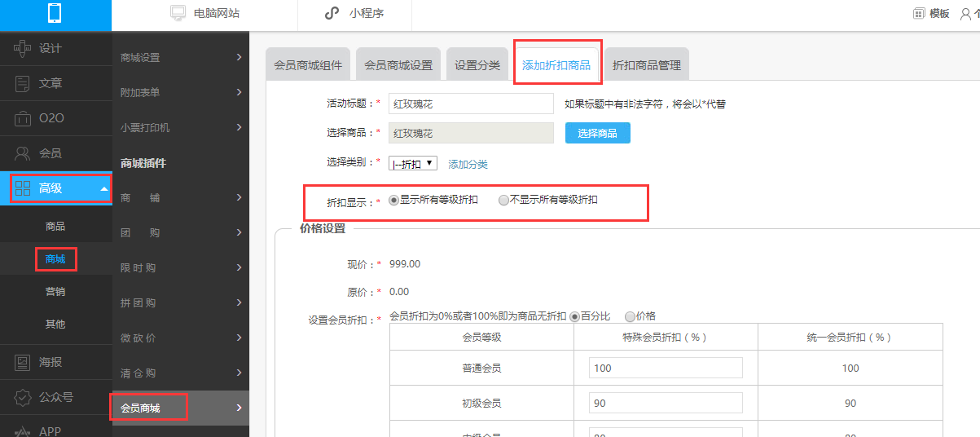The image size is (980, 437).
Task: Select the mobile phone icon tab
Action: [x=55, y=14]
